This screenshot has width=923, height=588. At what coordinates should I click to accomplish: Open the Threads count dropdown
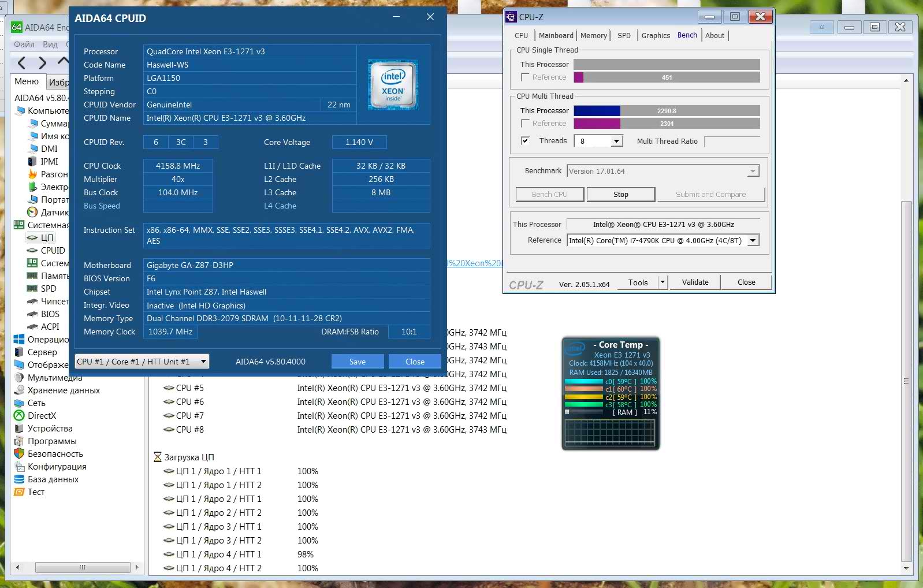617,141
